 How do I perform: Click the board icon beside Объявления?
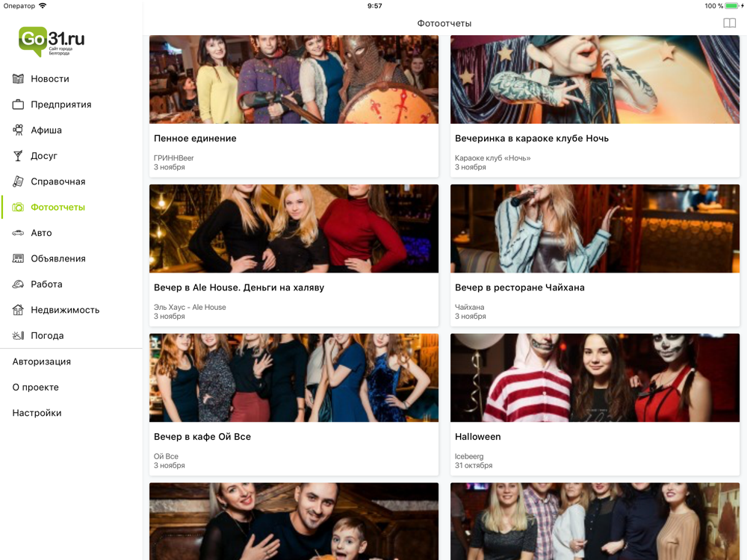[18, 258]
